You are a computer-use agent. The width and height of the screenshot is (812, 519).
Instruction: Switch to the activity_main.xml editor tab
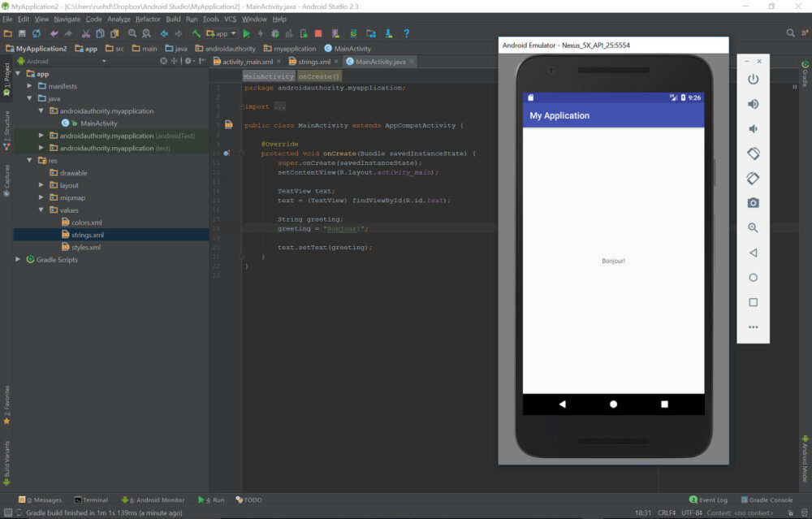click(247, 62)
